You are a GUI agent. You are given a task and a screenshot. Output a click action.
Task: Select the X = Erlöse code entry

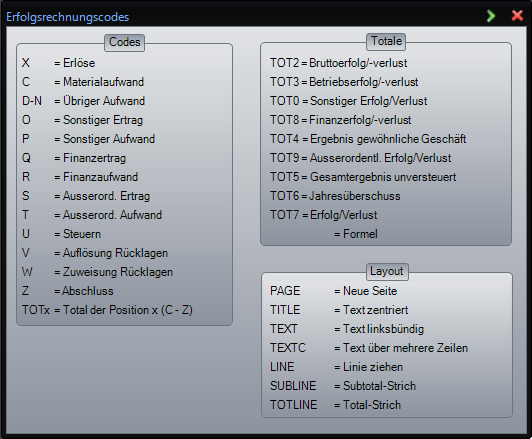pyautogui.click(x=58, y=63)
